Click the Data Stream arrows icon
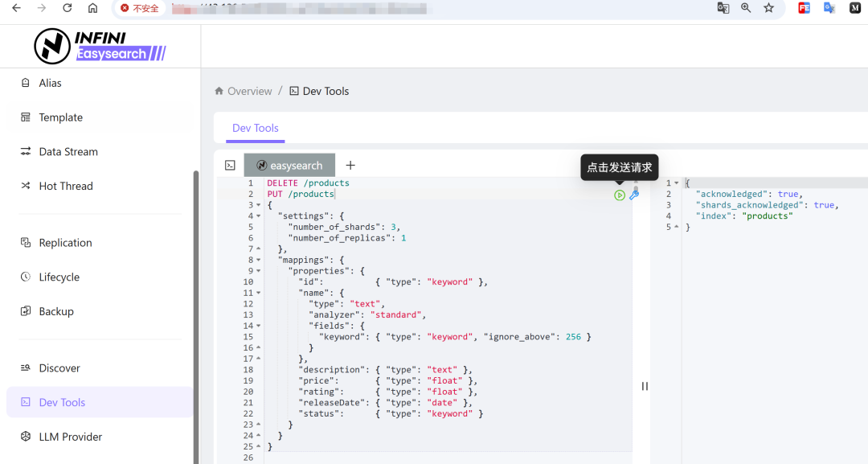Viewport: 868px width, 464px height. pyautogui.click(x=26, y=151)
